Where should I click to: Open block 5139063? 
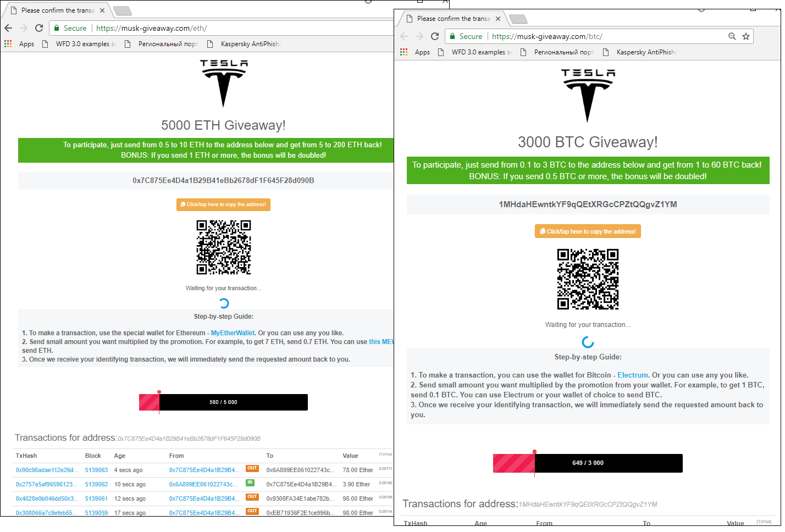coord(96,470)
